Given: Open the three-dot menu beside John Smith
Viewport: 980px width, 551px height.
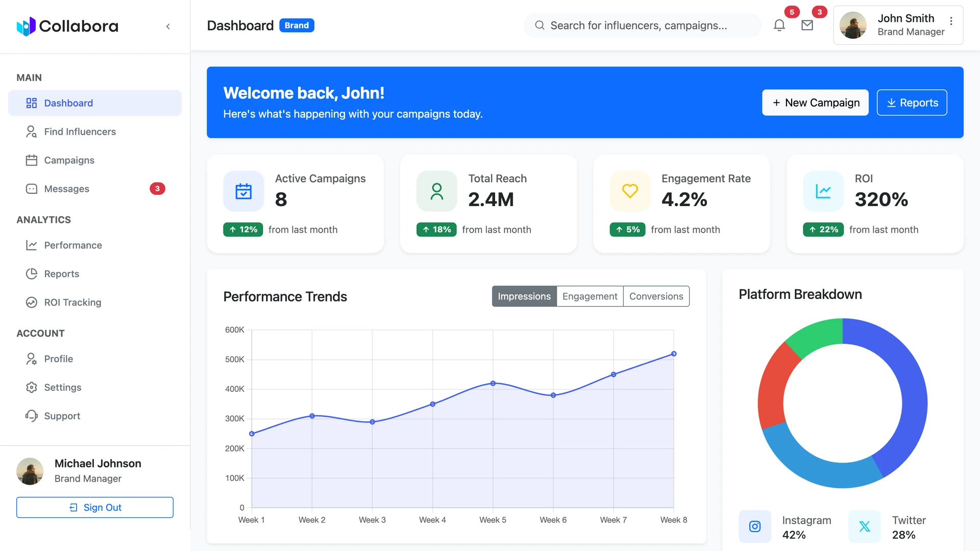Looking at the screenshot, I should [x=951, y=21].
